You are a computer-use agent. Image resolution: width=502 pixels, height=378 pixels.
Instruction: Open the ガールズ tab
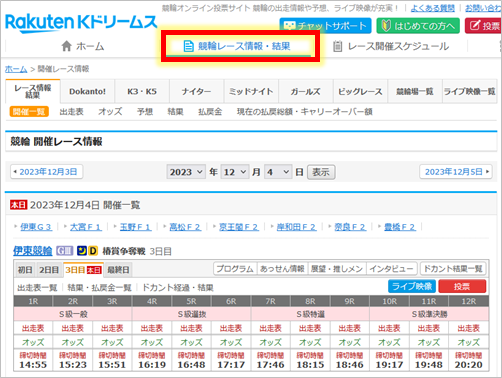(x=306, y=91)
